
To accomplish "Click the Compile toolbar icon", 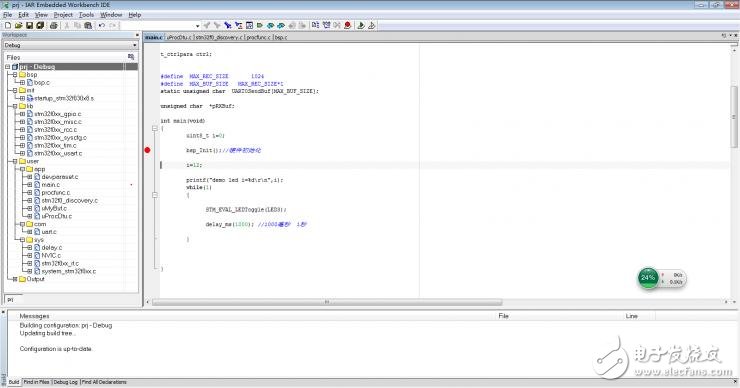I will click(x=315, y=25).
